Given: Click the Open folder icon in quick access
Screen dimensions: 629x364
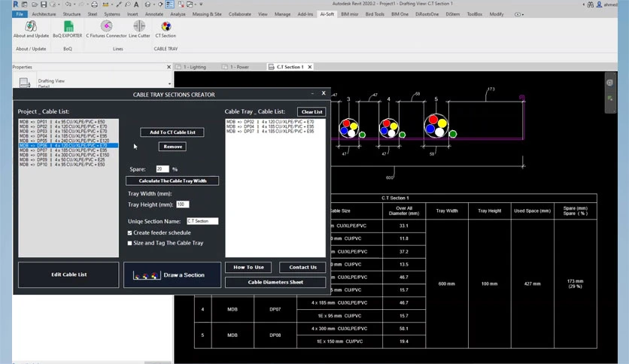Looking at the screenshot, I should pos(35,5).
